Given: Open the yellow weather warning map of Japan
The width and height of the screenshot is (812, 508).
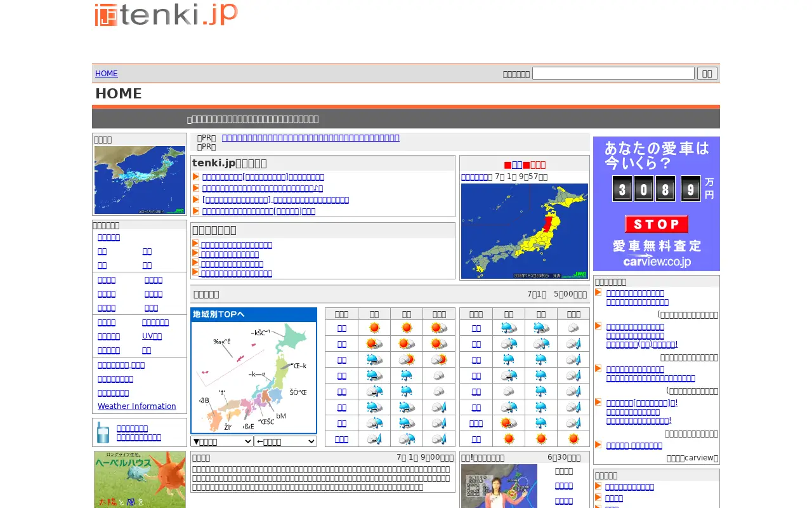Looking at the screenshot, I should click(525, 231).
